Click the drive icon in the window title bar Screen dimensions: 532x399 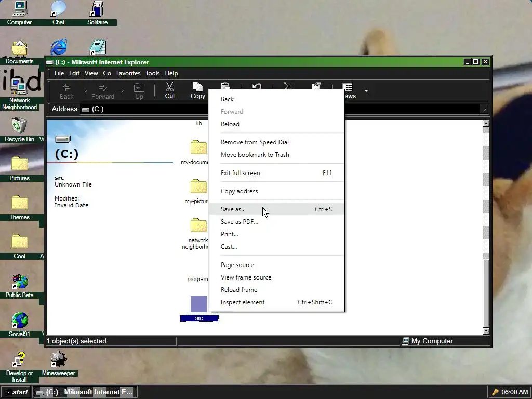[50, 62]
